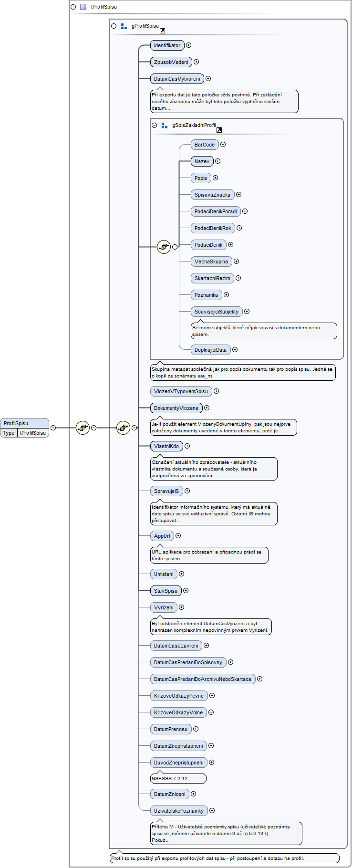Expand the Identifikator element

pos(189,45)
